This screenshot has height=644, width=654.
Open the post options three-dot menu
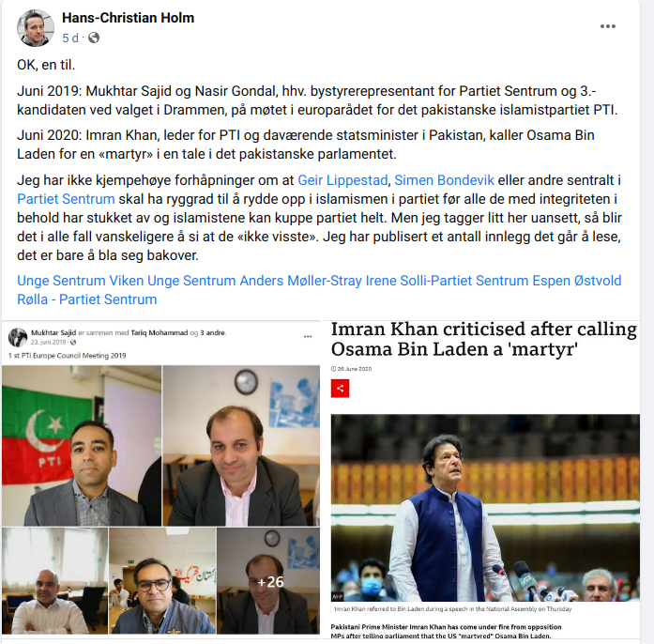(608, 26)
